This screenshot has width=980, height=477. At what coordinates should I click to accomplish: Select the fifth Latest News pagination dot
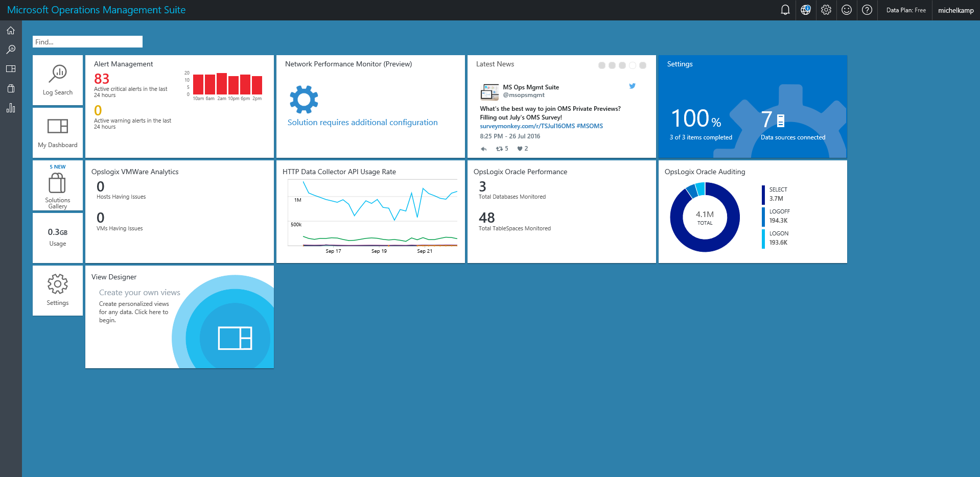pyautogui.click(x=643, y=65)
